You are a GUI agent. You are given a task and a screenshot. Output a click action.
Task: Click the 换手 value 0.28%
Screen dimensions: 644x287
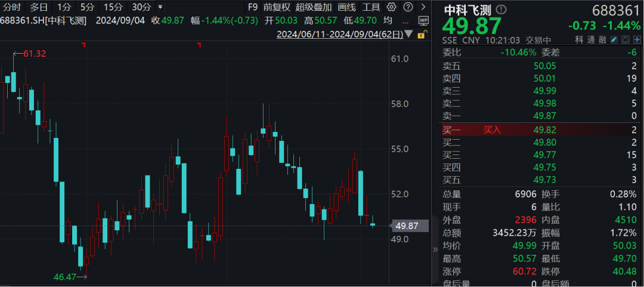click(x=624, y=195)
